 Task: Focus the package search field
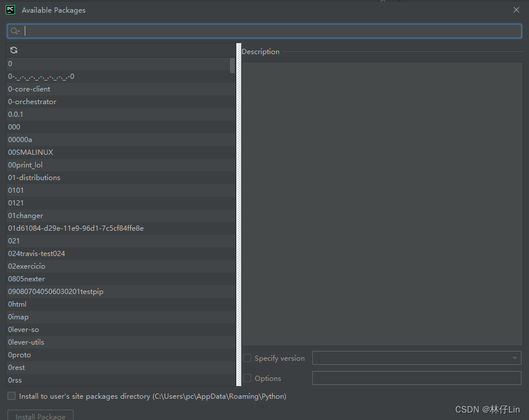[264, 31]
